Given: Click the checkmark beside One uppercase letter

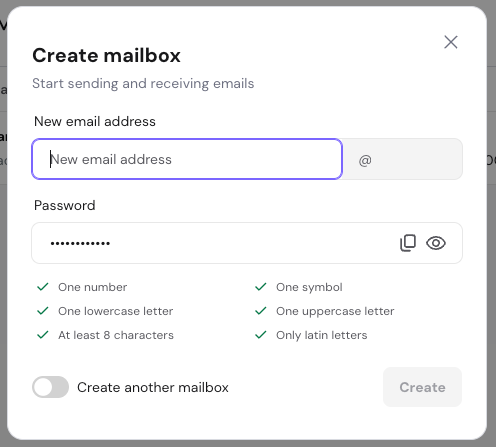Looking at the screenshot, I should (261, 311).
